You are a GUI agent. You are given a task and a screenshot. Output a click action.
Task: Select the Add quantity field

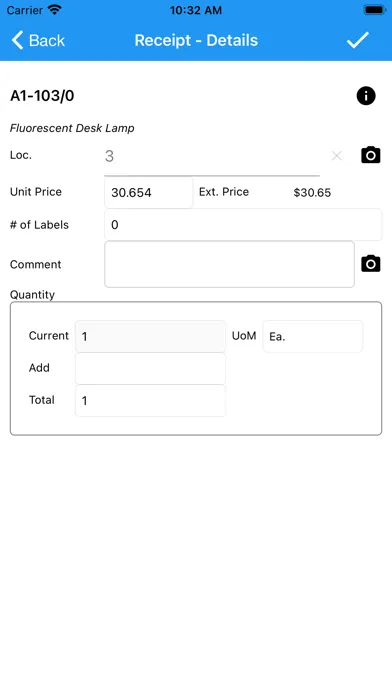[x=150, y=368]
